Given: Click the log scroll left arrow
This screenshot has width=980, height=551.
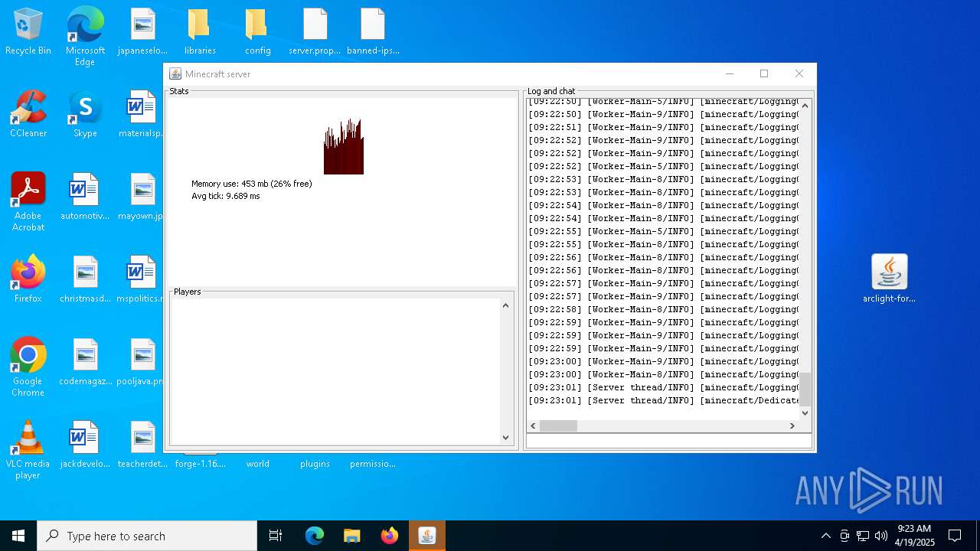Looking at the screenshot, I should click(533, 425).
